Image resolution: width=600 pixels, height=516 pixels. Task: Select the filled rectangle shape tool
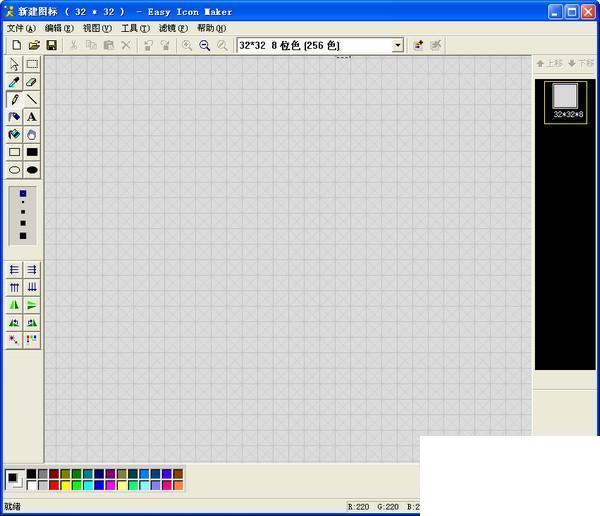click(32, 152)
